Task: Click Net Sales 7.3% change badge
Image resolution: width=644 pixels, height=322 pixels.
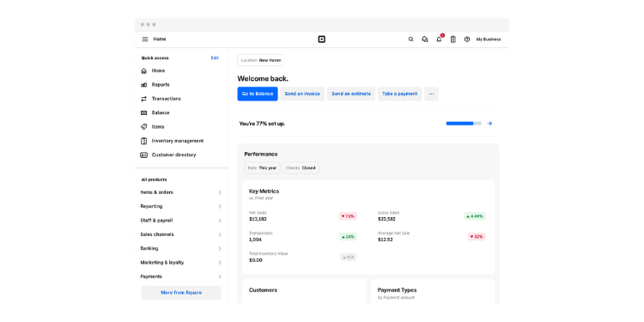Action: pyautogui.click(x=348, y=216)
